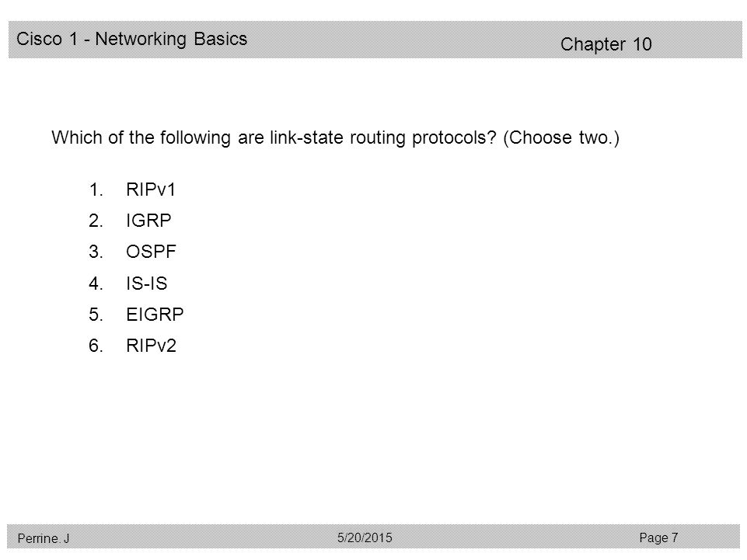
Task: Select answer option EIGRP
Action: click(x=155, y=315)
